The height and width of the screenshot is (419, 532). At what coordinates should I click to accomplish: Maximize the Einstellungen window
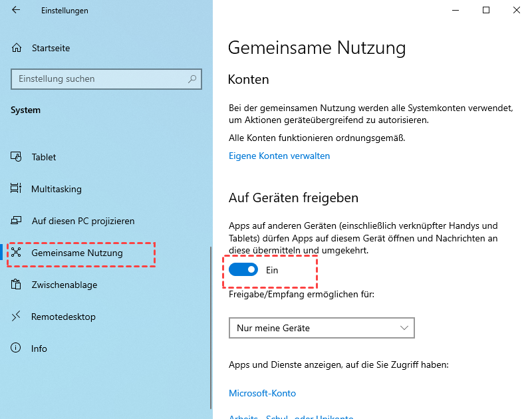(x=486, y=10)
